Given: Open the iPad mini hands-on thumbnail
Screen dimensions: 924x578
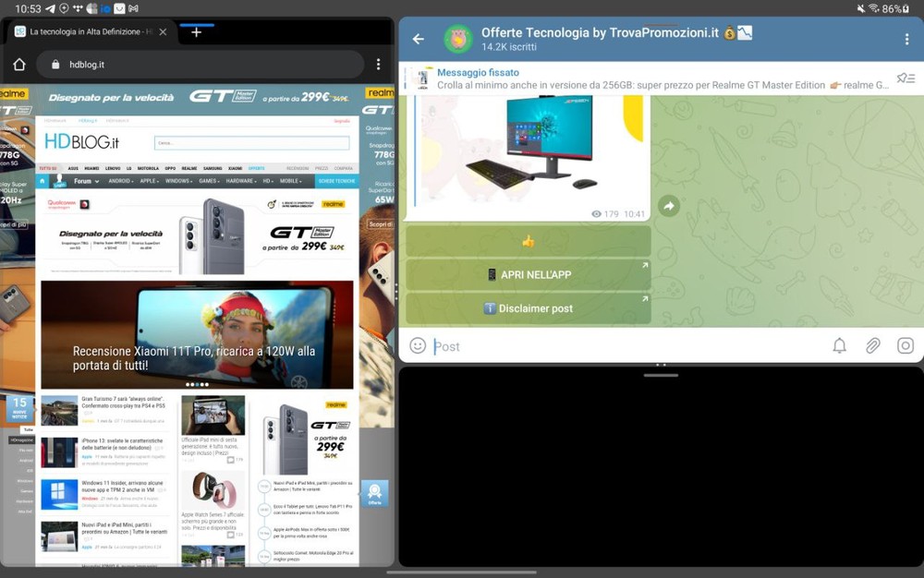Looking at the screenshot, I should pos(213,415).
